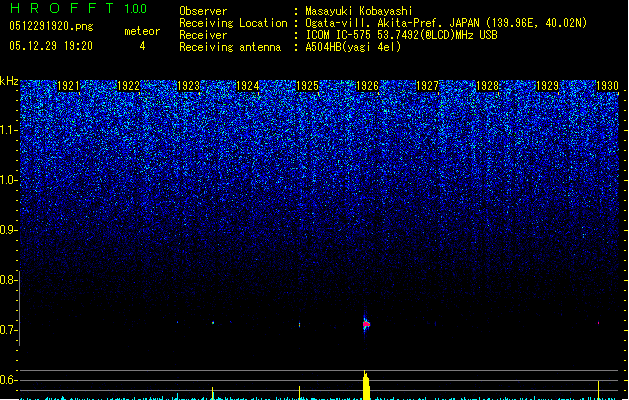Click the 1.0 kHz frequency tick label
The image size is (629, 400).
(9, 180)
